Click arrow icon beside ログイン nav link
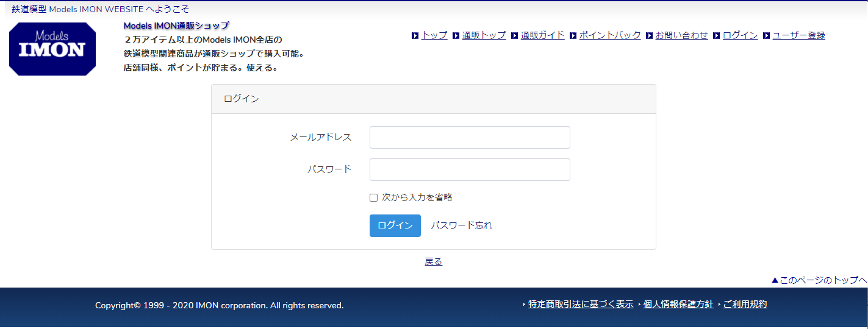 point(717,36)
